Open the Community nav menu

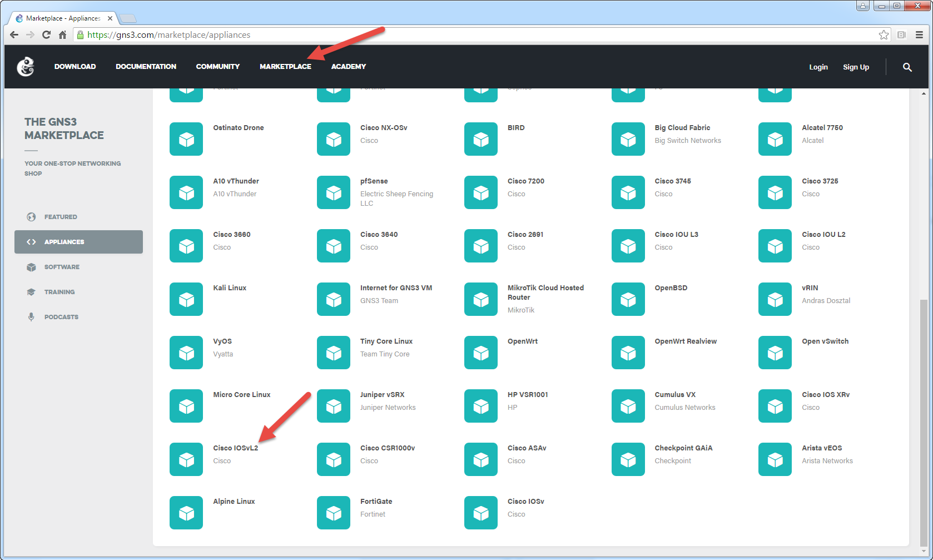point(218,67)
